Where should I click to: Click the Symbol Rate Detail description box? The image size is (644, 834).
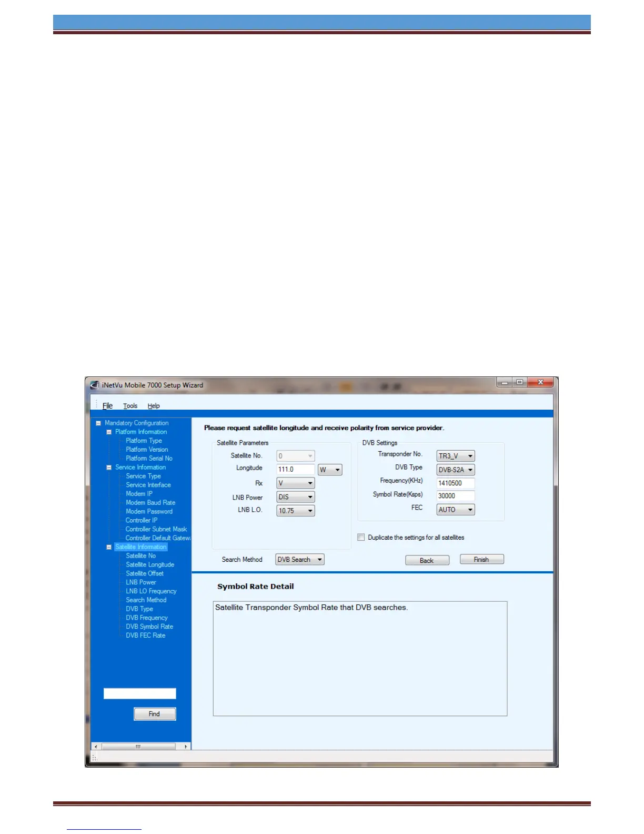360,659
